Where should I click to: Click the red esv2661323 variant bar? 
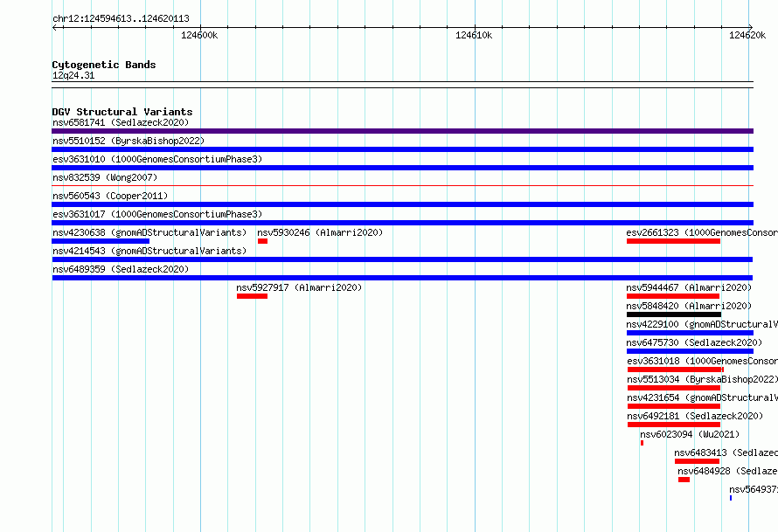pos(673,241)
